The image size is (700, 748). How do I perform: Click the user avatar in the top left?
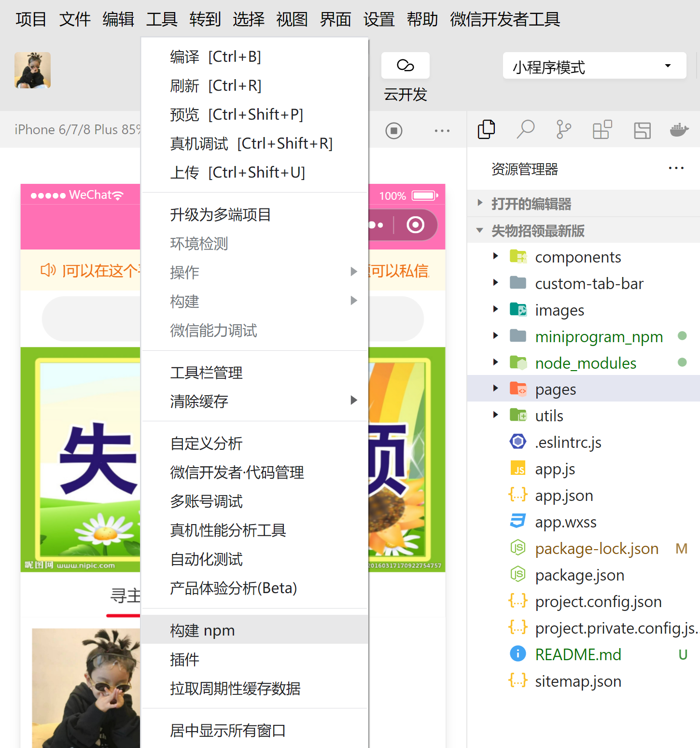[32, 70]
